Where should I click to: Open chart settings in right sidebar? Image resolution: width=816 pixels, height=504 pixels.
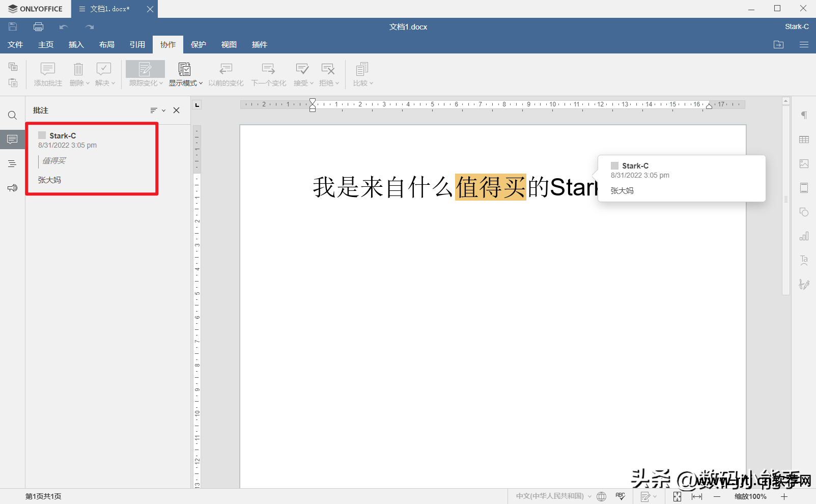[804, 236]
